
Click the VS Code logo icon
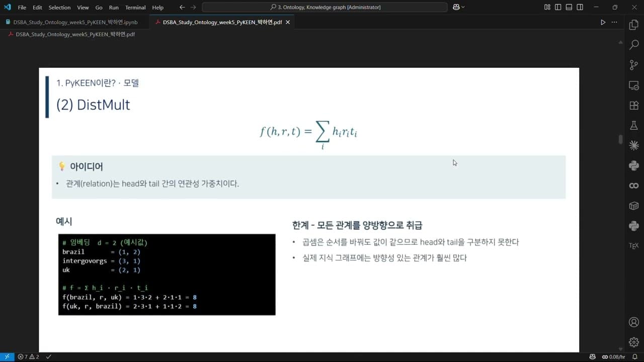(x=7, y=7)
